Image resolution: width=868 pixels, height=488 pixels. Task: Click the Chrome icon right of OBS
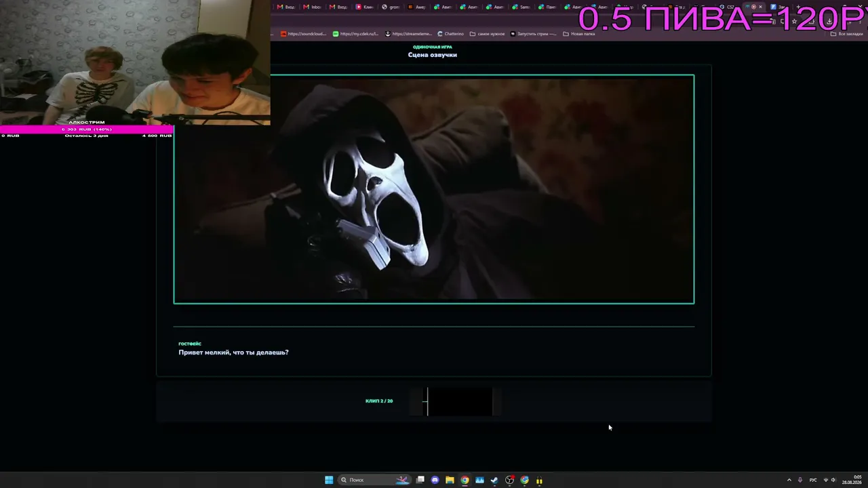click(524, 480)
